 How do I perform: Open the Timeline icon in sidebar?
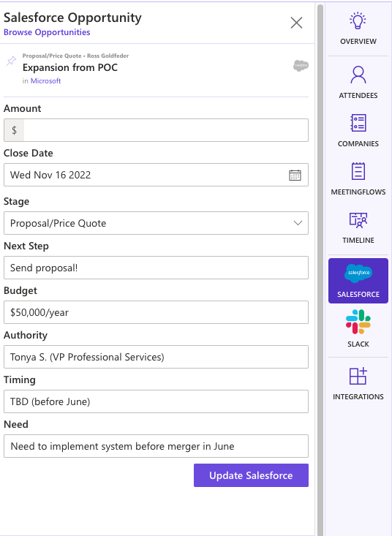(358, 220)
